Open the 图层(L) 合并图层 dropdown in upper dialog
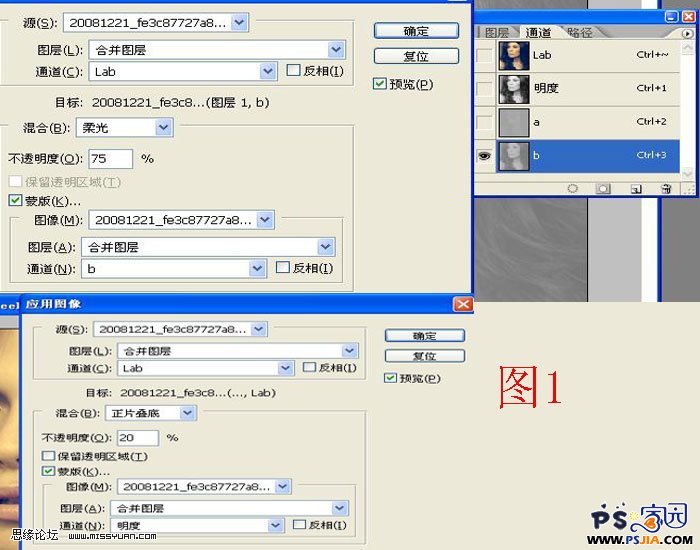This screenshot has height=550, width=700. (336, 49)
